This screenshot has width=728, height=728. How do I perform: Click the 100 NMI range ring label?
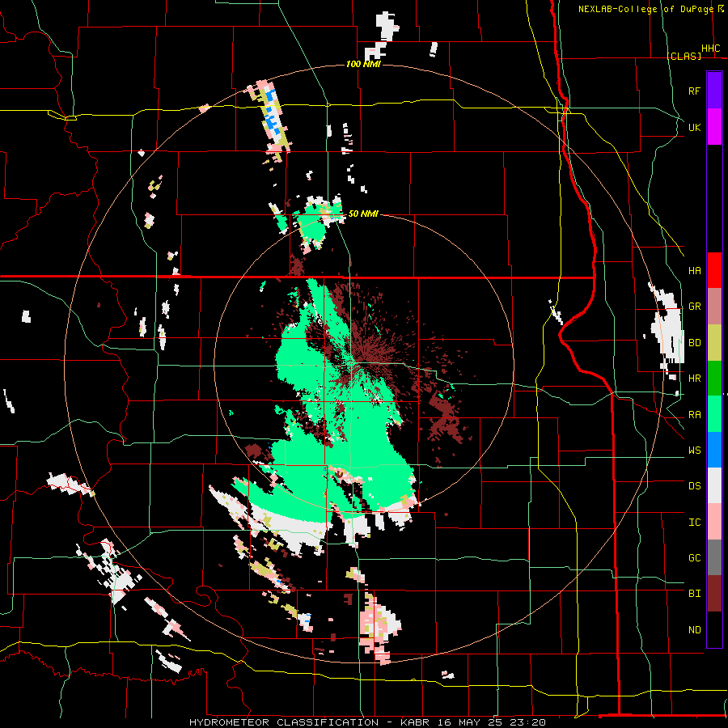click(x=363, y=64)
